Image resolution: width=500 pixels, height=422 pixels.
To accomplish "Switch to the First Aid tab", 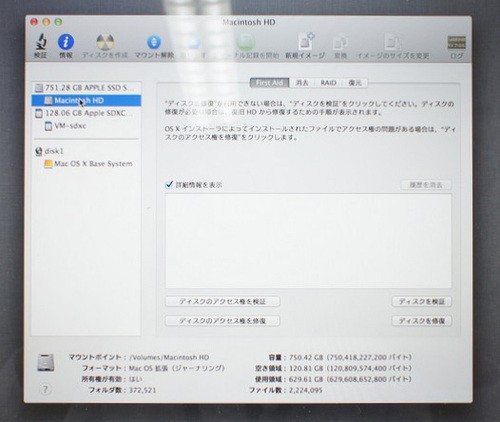I will [x=269, y=83].
